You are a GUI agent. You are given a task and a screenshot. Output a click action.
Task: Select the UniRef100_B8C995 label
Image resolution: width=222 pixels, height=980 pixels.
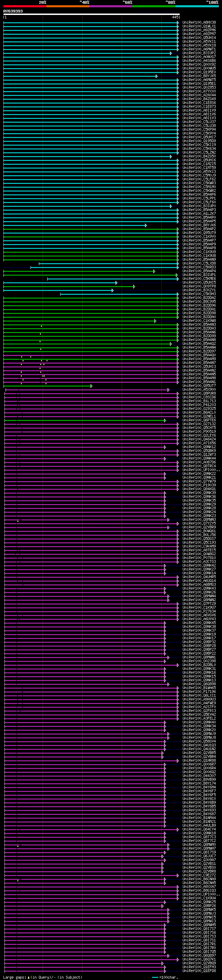click(x=199, y=302)
